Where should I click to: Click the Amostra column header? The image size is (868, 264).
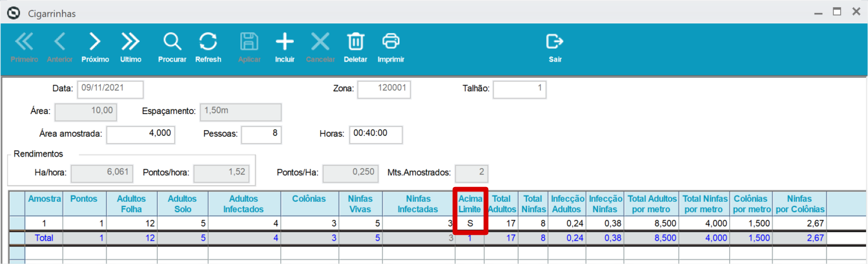[x=44, y=203]
